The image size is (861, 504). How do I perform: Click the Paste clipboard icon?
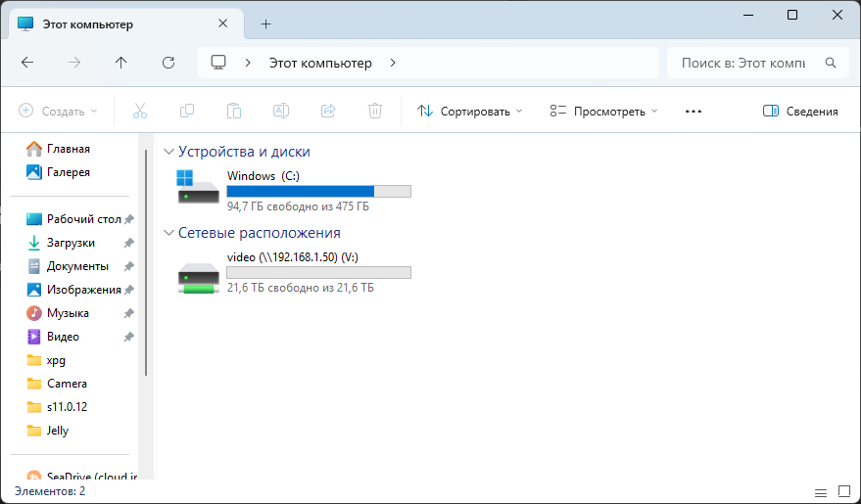pyautogui.click(x=233, y=112)
